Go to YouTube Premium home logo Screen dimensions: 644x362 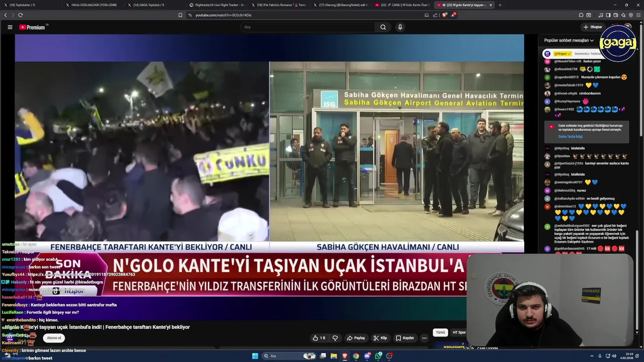33,27
